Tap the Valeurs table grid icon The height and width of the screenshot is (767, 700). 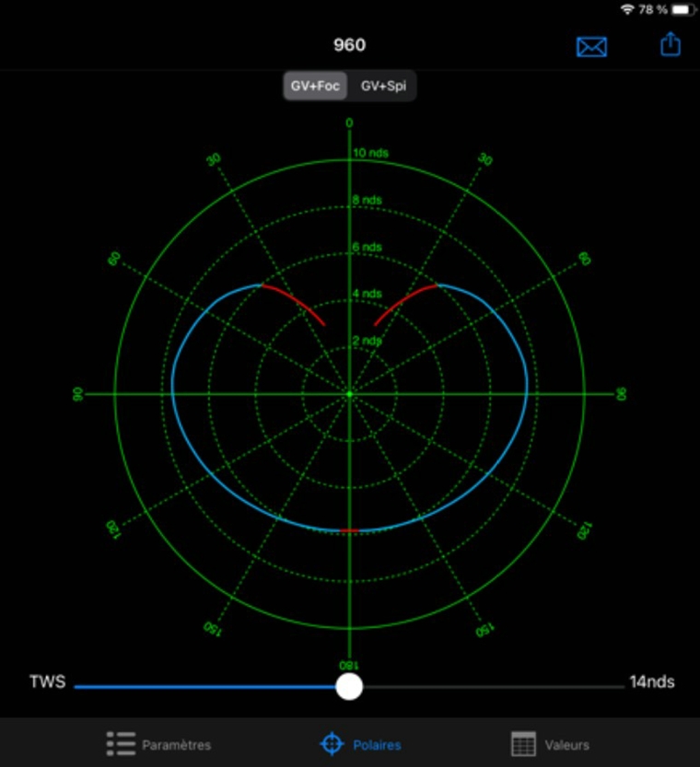pos(523,744)
